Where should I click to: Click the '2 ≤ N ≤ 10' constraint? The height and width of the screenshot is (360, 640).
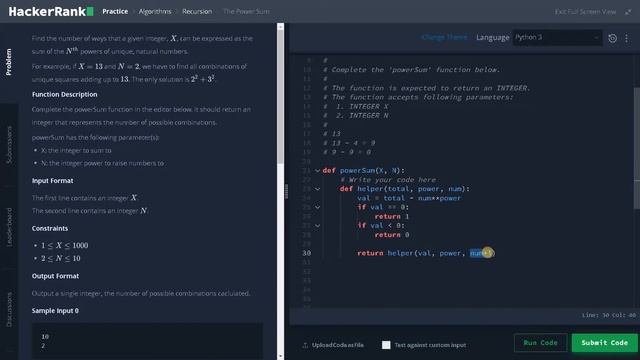61,258
